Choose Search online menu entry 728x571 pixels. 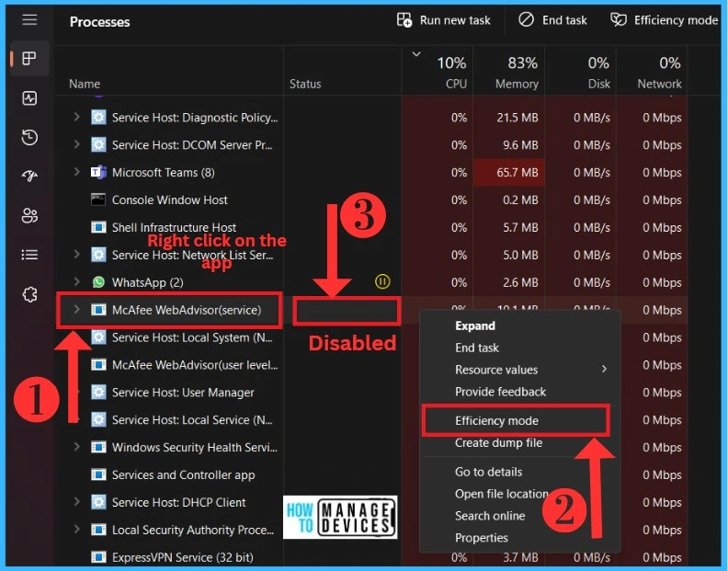490,516
